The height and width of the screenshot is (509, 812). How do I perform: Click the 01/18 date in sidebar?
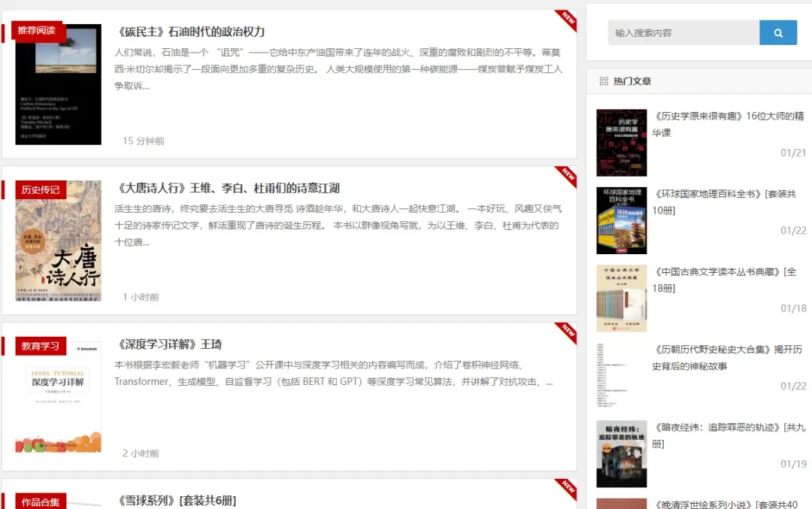(793, 308)
